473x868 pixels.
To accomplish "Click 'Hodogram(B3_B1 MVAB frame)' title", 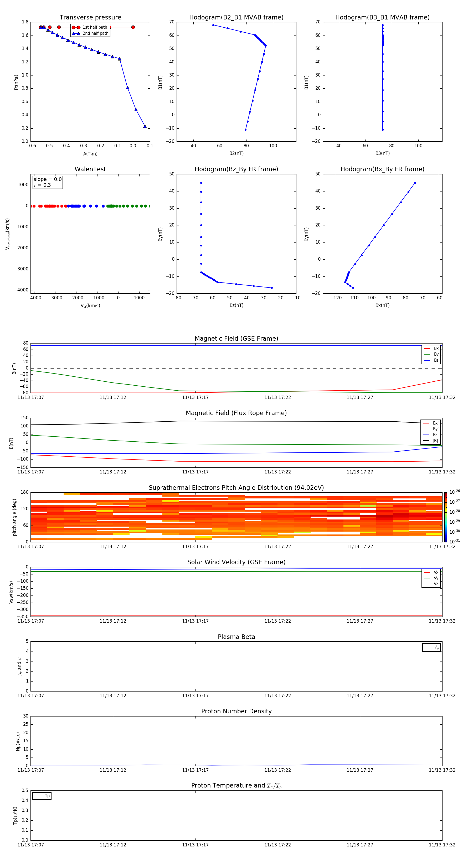I will tap(382, 18).
